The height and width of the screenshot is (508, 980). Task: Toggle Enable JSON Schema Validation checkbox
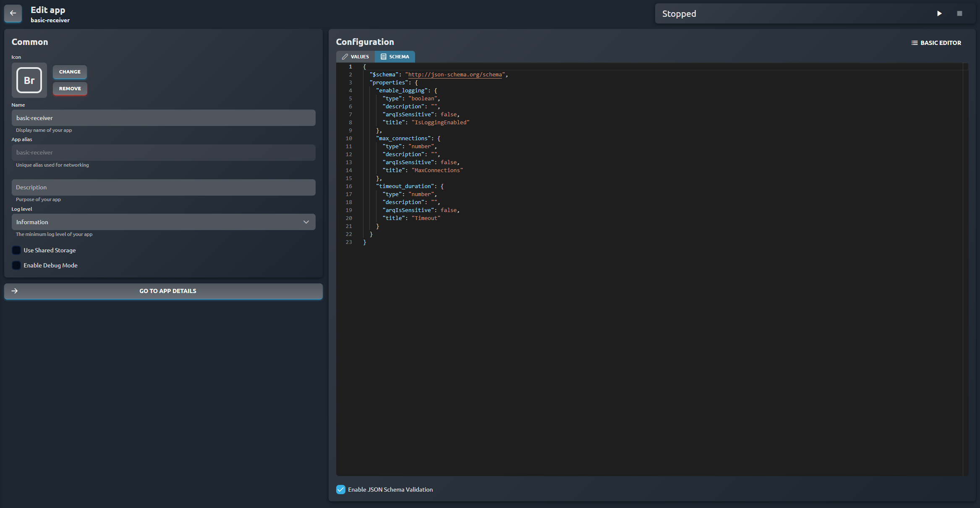coord(340,490)
